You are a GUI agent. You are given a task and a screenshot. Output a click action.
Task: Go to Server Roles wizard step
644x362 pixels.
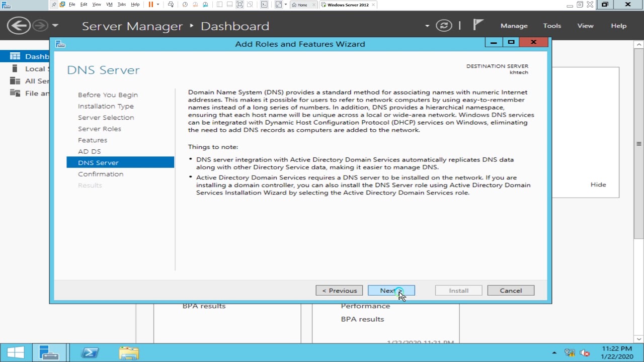tap(99, 129)
